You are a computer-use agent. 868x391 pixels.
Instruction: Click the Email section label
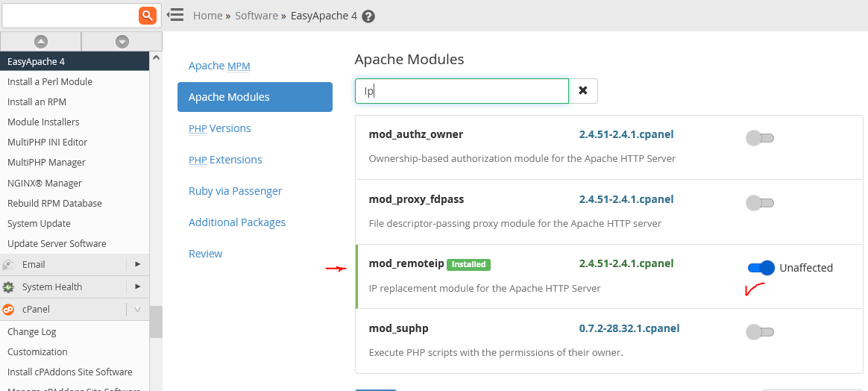[x=34, y=265]
